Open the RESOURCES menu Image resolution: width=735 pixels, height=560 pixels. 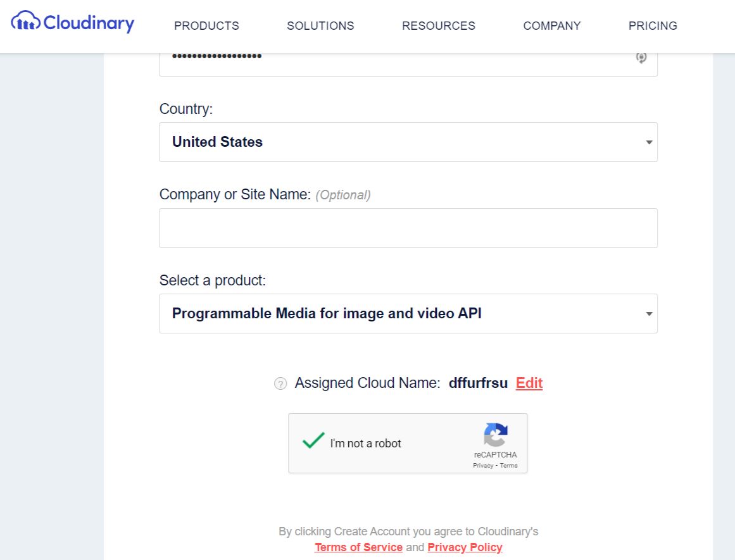tap(438, 26)
